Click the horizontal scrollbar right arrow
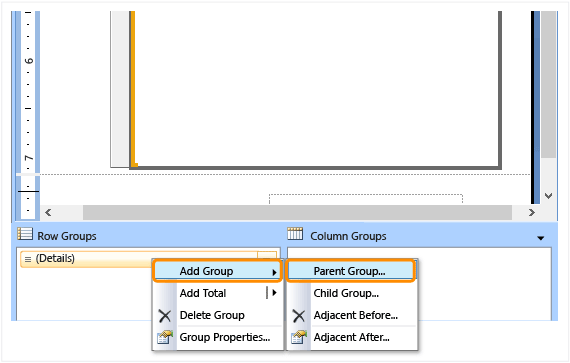Image resolution: width=570 pixels, height=363 pixels. tap(532, 213)
